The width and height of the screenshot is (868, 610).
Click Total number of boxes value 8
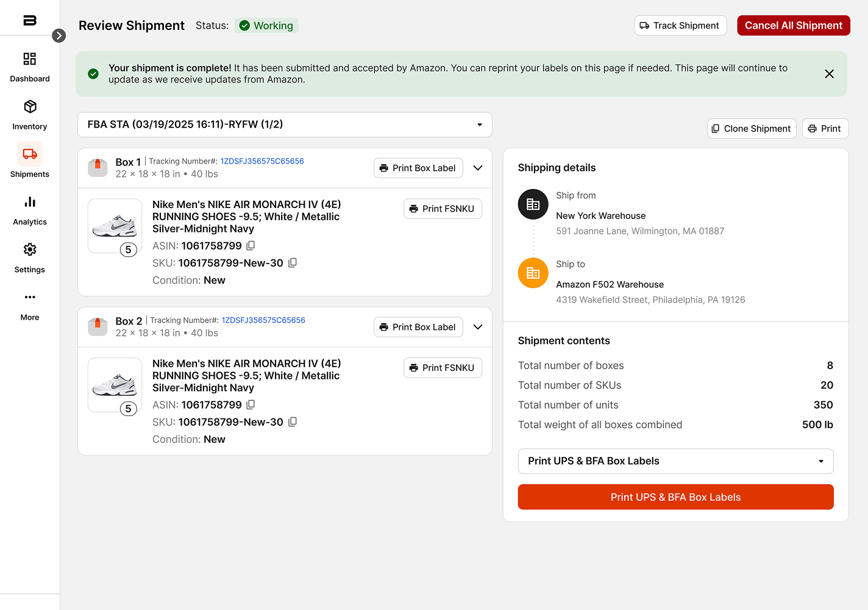[x=830, y=365]
